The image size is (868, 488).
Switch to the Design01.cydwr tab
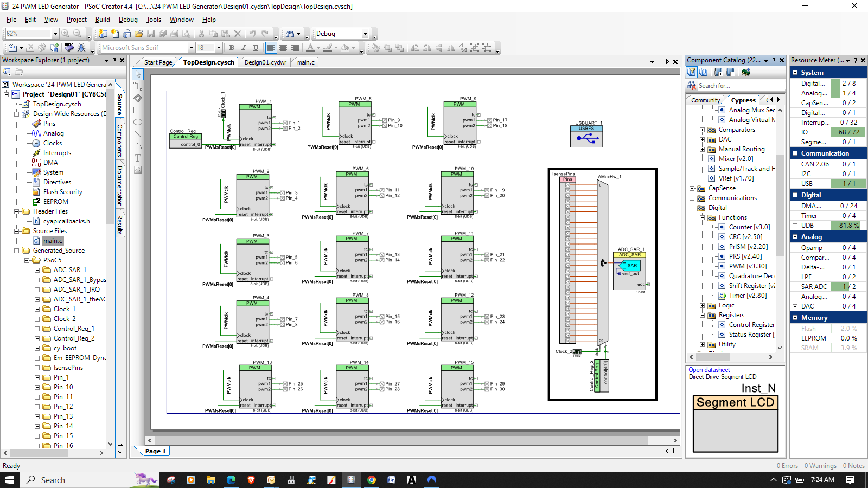[x=265, y=62]
